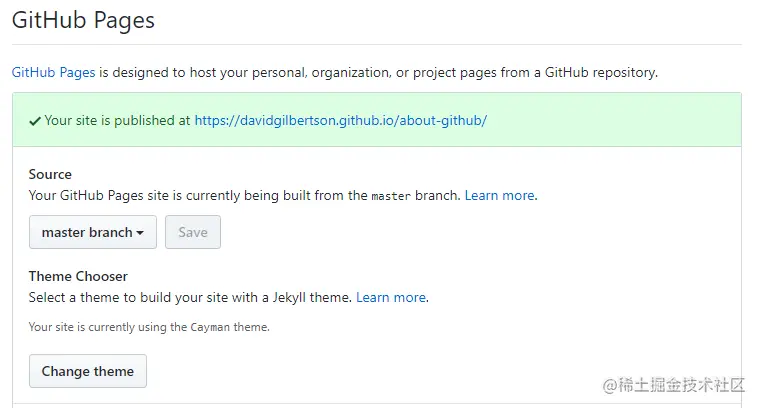This screenshot has height=408, width=759.
Task: Visit the published site URL davidgilbertson.github.io/about-github
Action: click(x=341, y=121)
